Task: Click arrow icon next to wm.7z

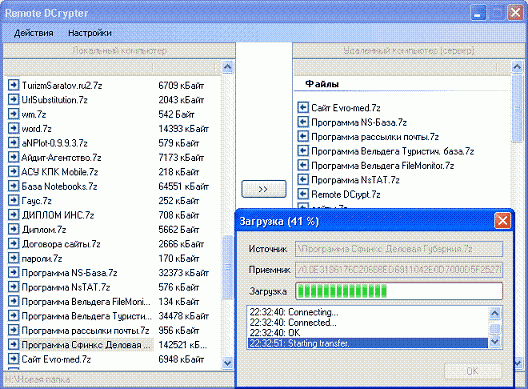Action: pyautogui.click(x=13, y=114)
